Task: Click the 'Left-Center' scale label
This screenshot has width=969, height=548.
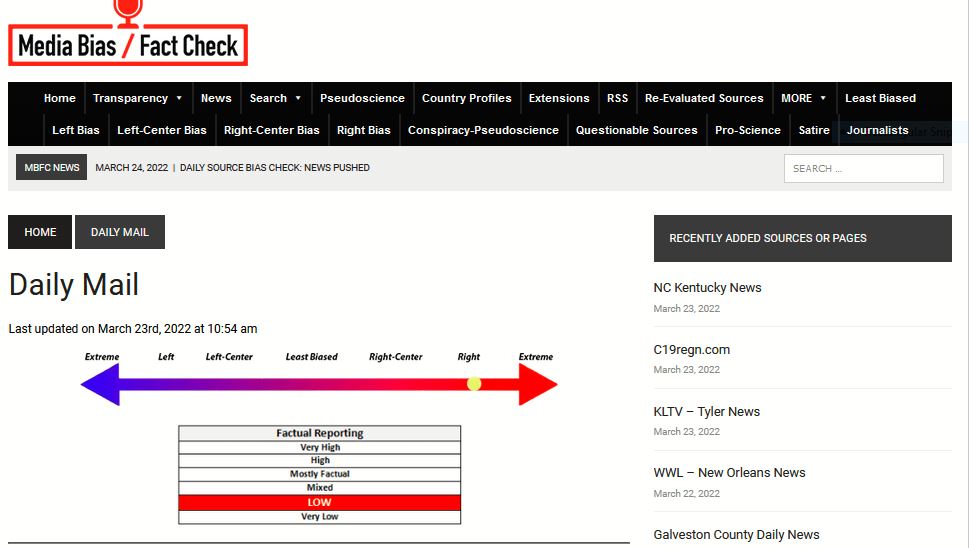Action: 229,356
